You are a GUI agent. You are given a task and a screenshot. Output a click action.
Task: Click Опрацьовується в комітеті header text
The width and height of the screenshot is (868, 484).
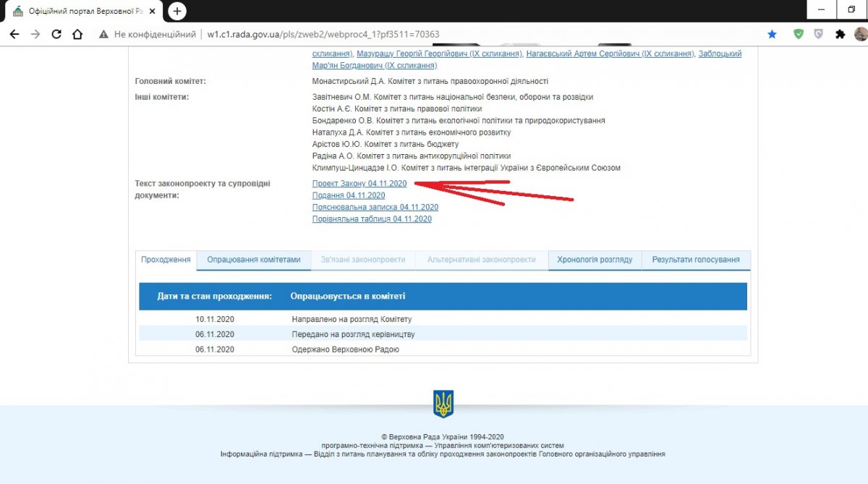point(348,297)
